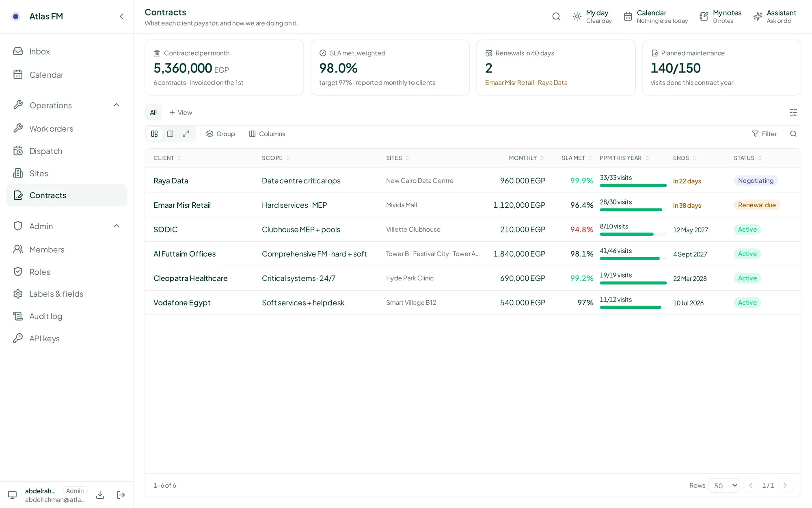Open the Columns chooser

(267, 134)
